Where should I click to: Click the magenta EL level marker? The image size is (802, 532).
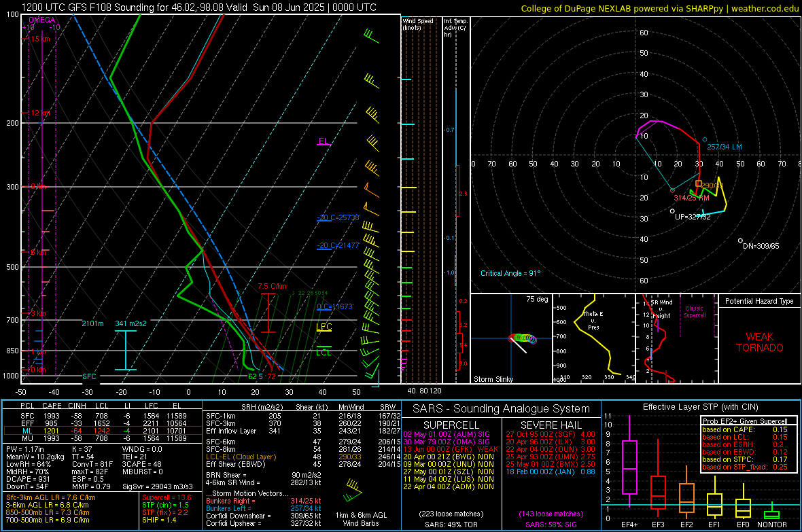[324, 142]
